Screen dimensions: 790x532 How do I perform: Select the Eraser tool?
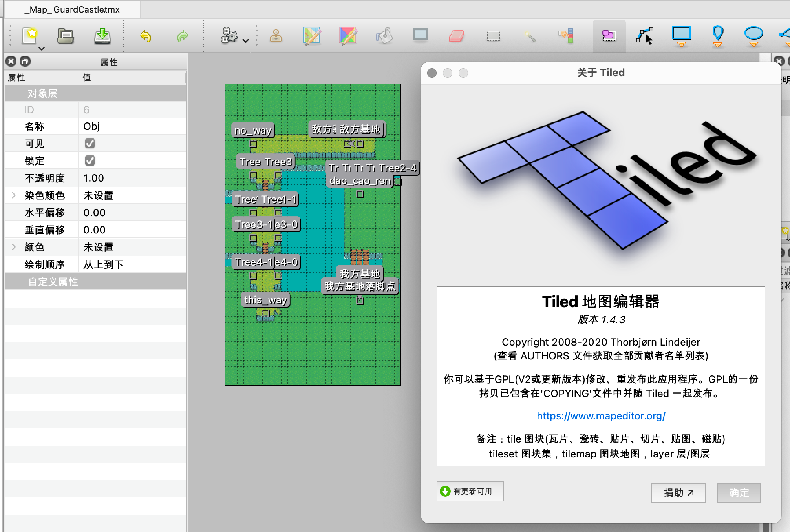click(x=456, y=36)
